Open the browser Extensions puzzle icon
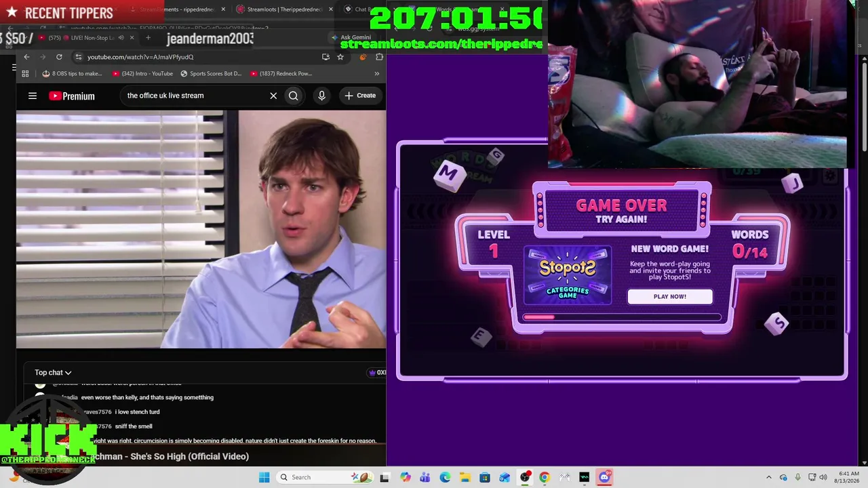Screen dimensions: 868x488 379,57
